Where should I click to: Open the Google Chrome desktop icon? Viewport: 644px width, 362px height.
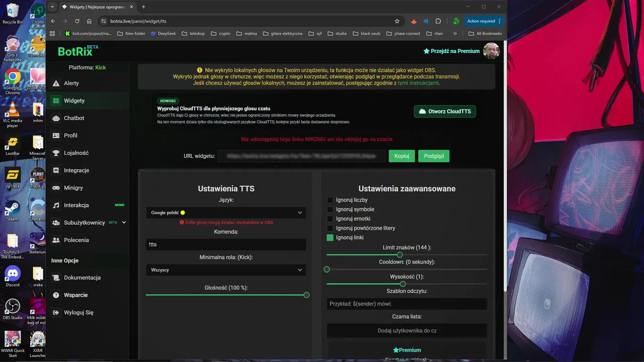(13, 82)
